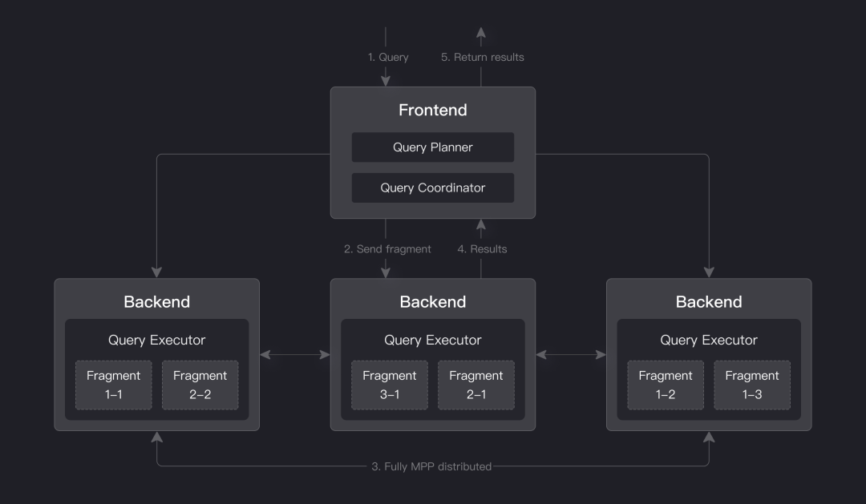Click the Fragment 1-2 box
The image size is (866, 504).
(x=665, y=385)
